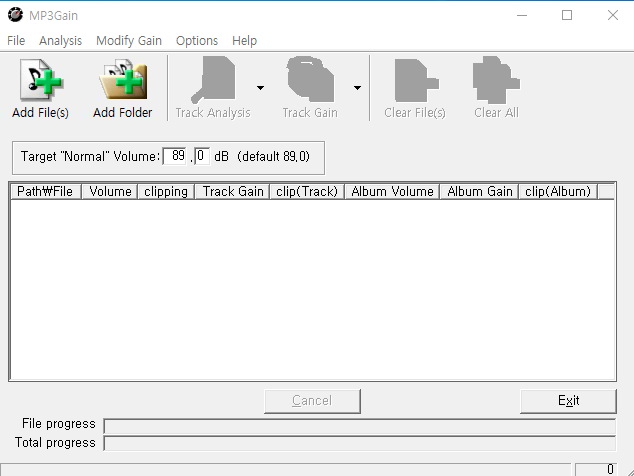
Task: Minimize the MP3Gain window
Action: pos(522,15)
